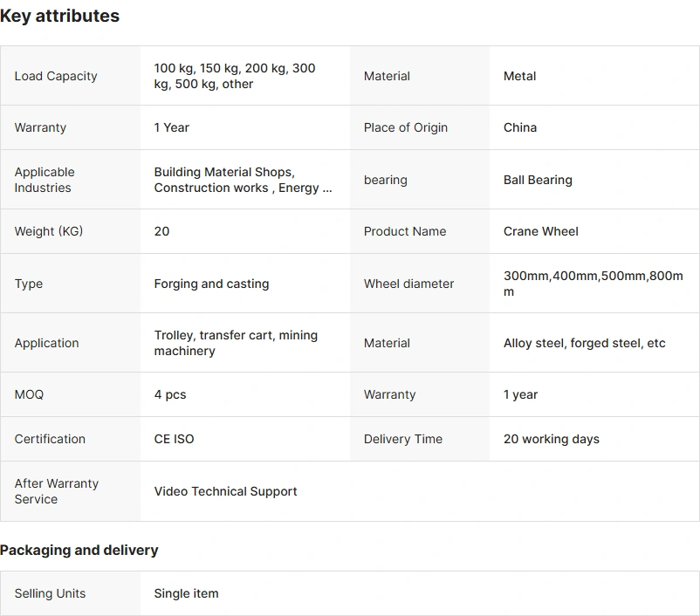Select the "Weight (KG)" label

pyautogui.click(x=49, y=231)
